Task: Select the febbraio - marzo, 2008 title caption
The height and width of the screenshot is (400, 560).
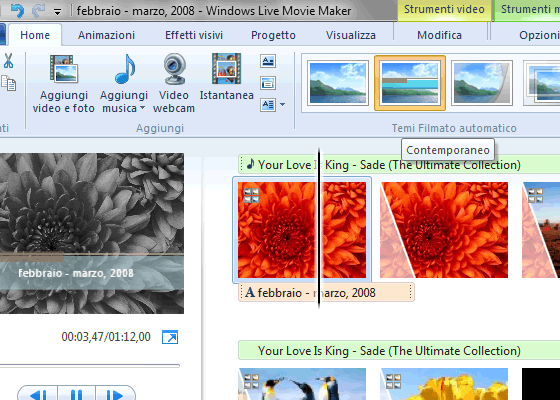Action: click(x=326, y=292)
